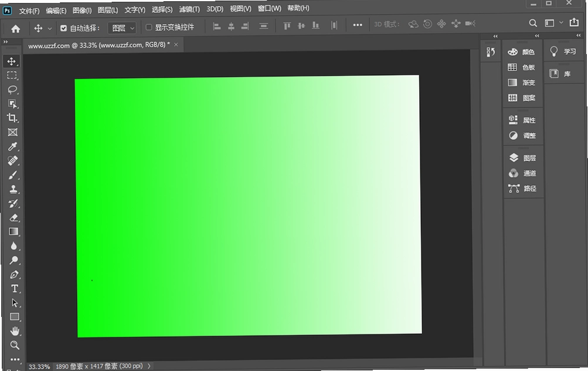The height and width of the screenshot is (371, 588).
Task: Click align top edges icon
Action: 287,25
